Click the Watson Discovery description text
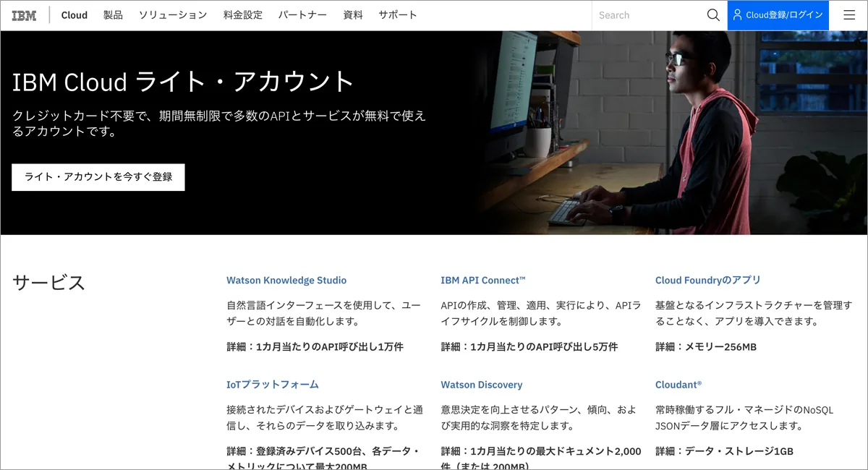This screenshot has width=868, height=470. point(539,418)
